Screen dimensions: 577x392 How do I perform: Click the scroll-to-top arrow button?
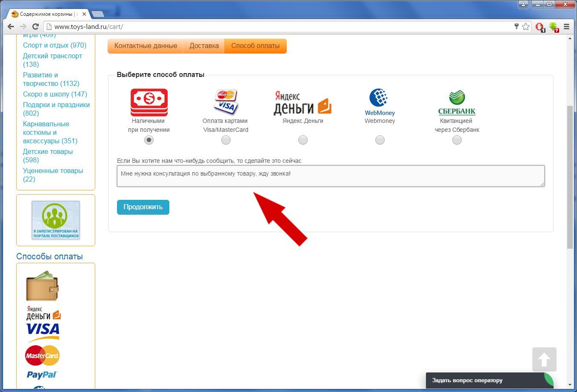pos(544,360)
